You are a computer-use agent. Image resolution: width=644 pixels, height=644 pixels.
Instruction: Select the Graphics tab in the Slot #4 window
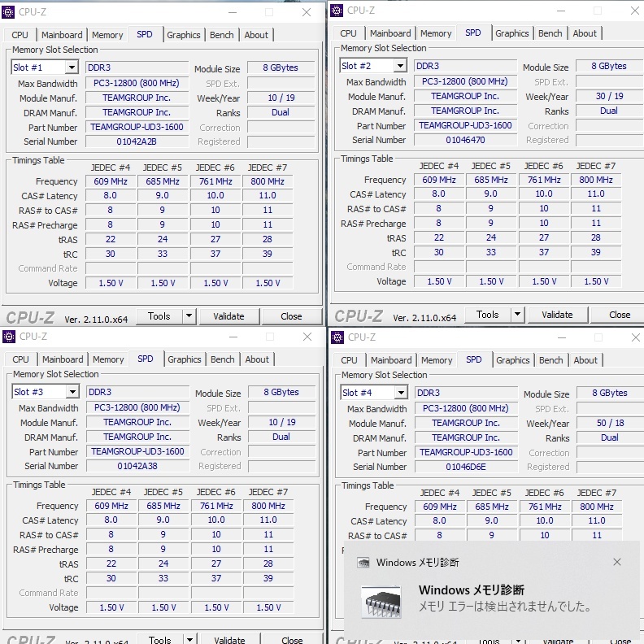[x=513, y=360]
